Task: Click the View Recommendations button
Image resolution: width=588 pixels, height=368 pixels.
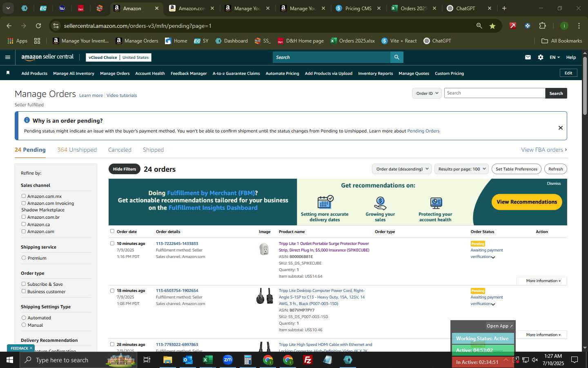Action: (x=527, y=202)
